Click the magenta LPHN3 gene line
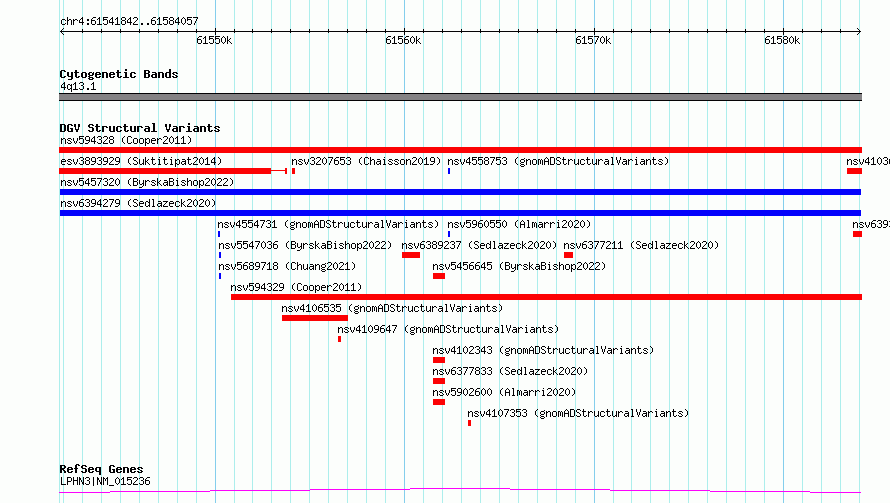 pos(460,490)
